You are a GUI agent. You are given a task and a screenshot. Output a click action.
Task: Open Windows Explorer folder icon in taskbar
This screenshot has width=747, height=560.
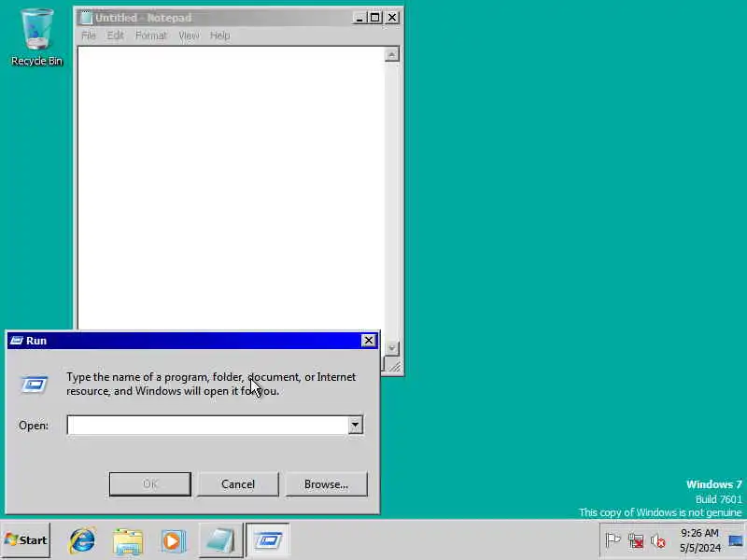pyautogui.click(x=128, y=540)
